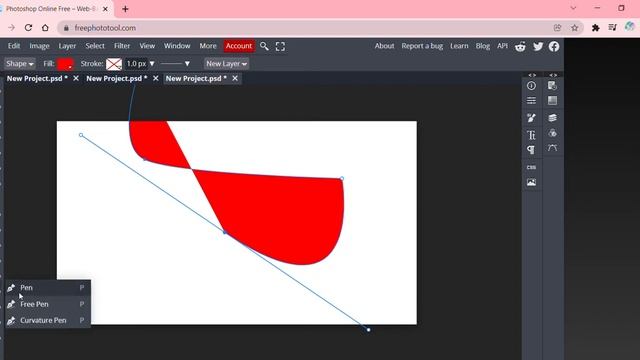Open the Layers panel icon
Image resolution: width=640 pixels, height=360 pixels.
coord(552,118)
